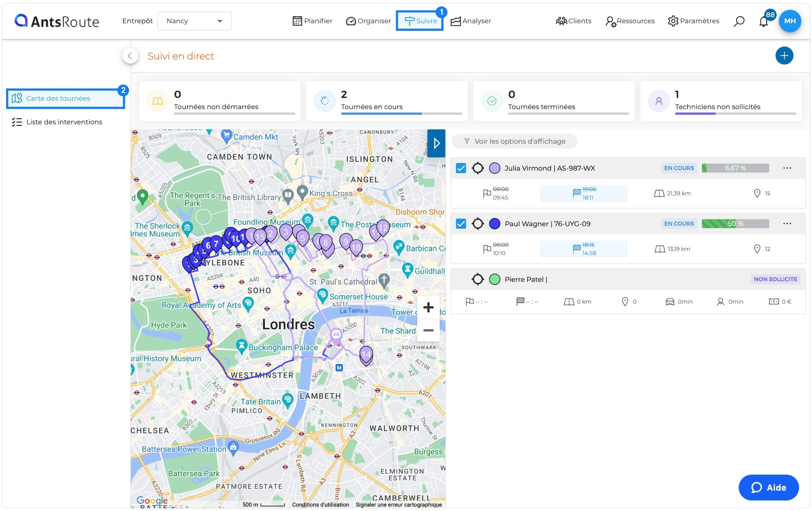Select Liste des interventions in sidebar
This screenshot has height=511, width=812.
57,122
